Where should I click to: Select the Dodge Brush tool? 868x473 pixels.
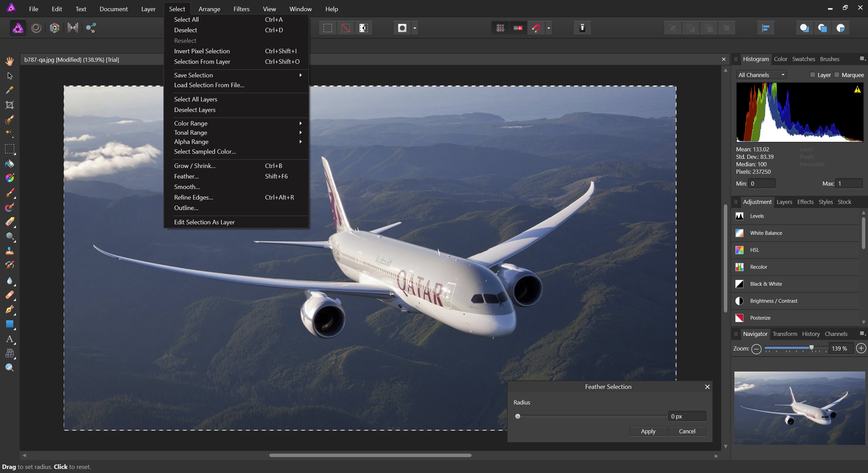[9, 236]
